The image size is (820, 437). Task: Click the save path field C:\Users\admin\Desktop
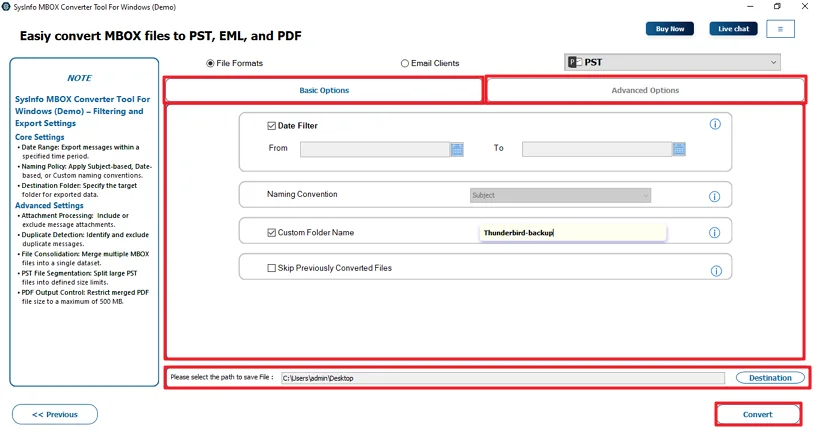[x=503, y=378]
